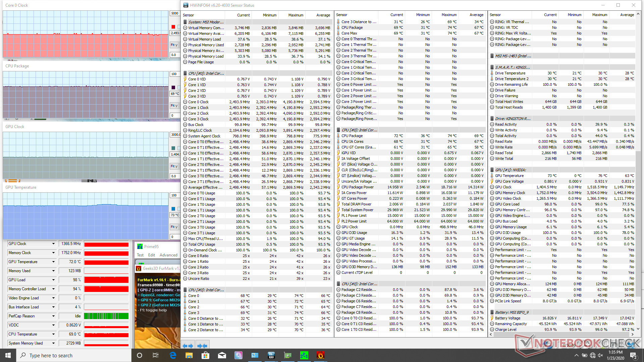Open Prime95 taskbar icon
This screenshot has height=362, width=644.
[304, 355]
